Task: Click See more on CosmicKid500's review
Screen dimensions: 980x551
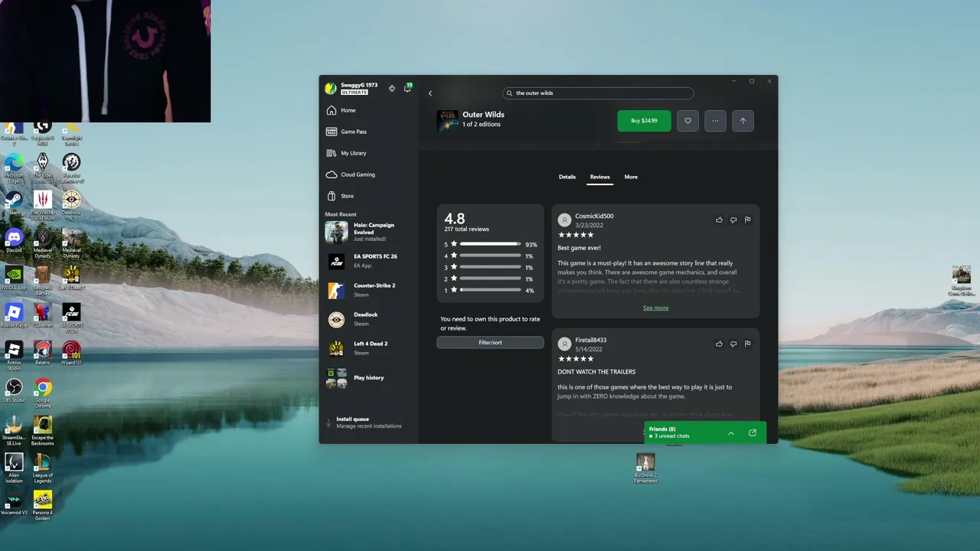Action: coord(655,308)
